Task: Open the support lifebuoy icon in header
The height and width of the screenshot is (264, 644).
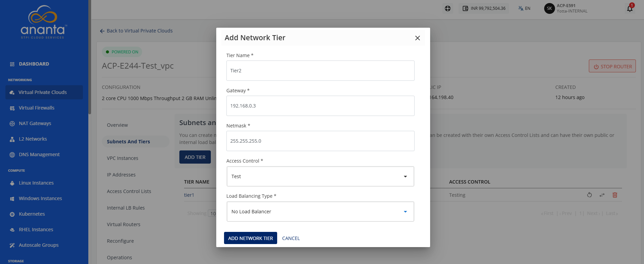Action: pos(448,8)
